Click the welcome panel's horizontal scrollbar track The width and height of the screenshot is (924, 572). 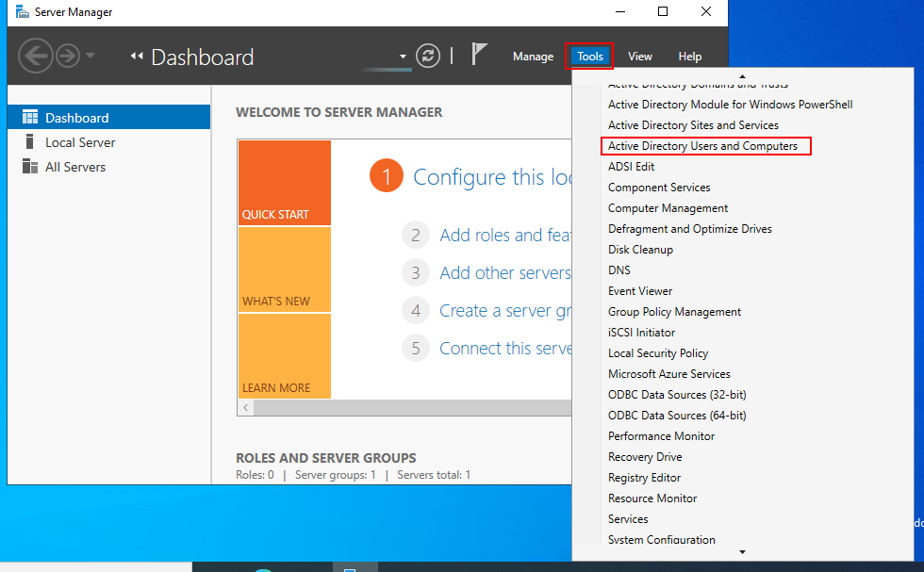tap(413, 407)
